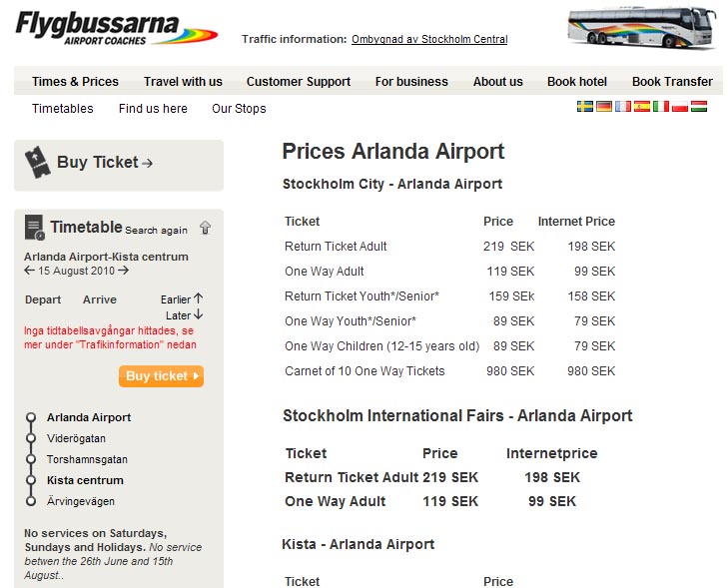Select the Hungarian flag language icon
This screenshot has height=588, width=728.
click(x=699, y=106)
